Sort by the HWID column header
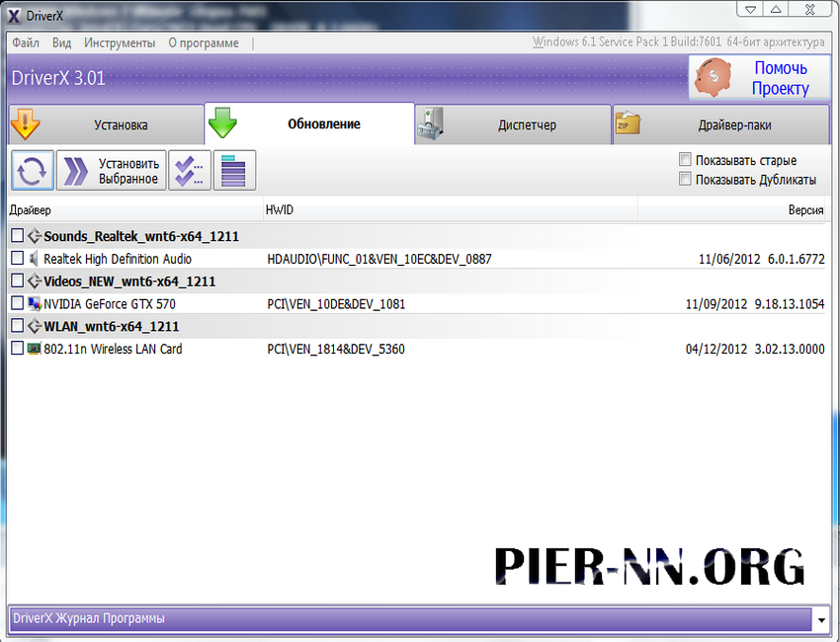The width and height of the screenshot is (840, 642). [450, 210]
